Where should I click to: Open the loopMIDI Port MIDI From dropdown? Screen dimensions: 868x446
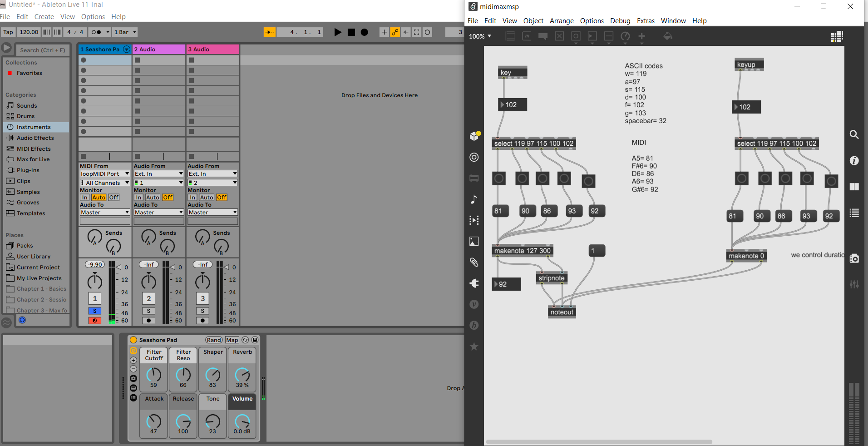(x=105, y=173)
